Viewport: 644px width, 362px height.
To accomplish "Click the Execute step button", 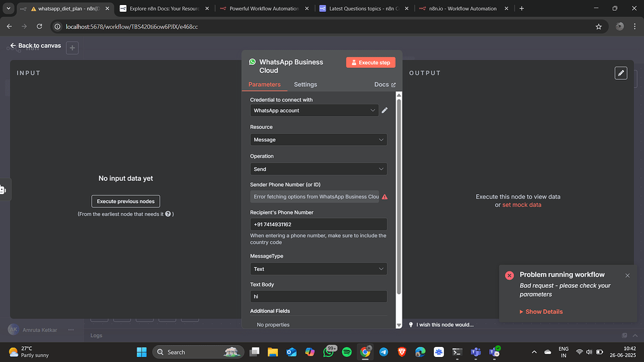I will 370,62.
